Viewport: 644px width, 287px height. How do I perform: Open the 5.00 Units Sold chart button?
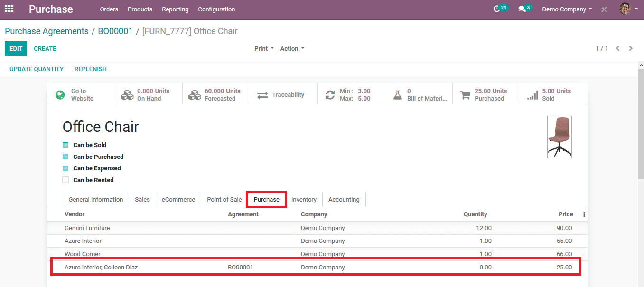553,94
